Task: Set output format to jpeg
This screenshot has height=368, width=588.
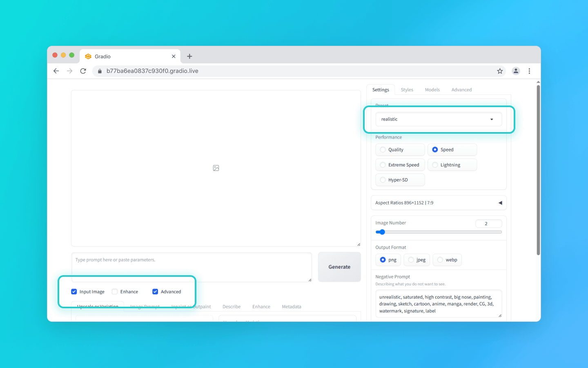Action: coord(416,260)
